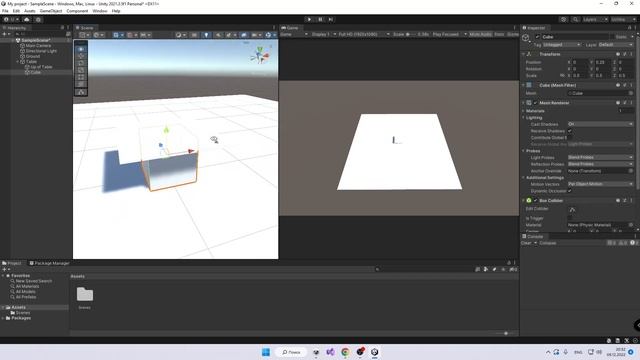Open the Window menu
Image resolution: width=640 pixels, height=360 pixels.
click(x=100, y=11)
